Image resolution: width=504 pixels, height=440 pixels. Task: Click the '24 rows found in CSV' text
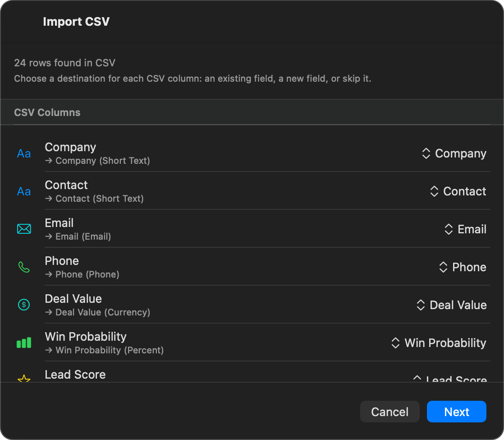coord(64,63)
